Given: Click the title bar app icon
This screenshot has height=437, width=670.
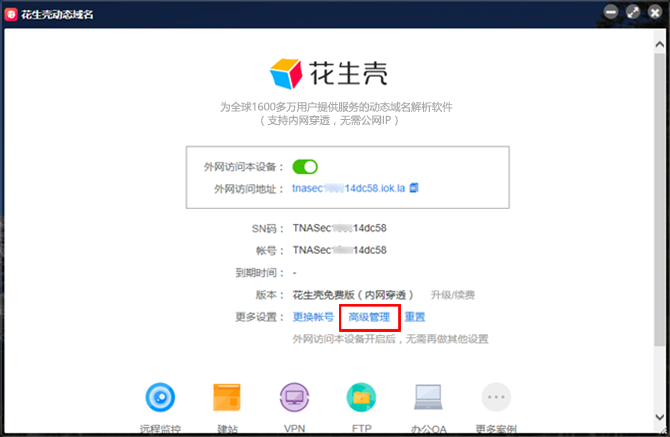Looking at the screenshot, I should pyautogui.click(x=11, y=12).
